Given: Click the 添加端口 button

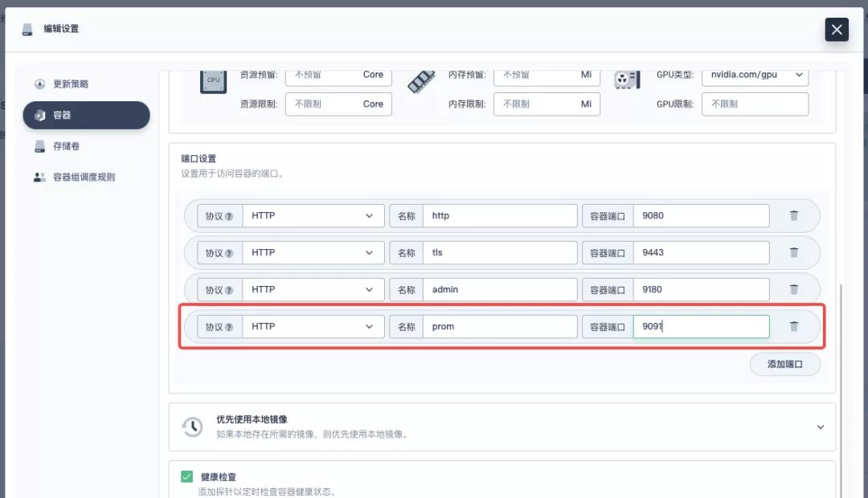Looking at the screenshot, I should [x=785, y=364].
